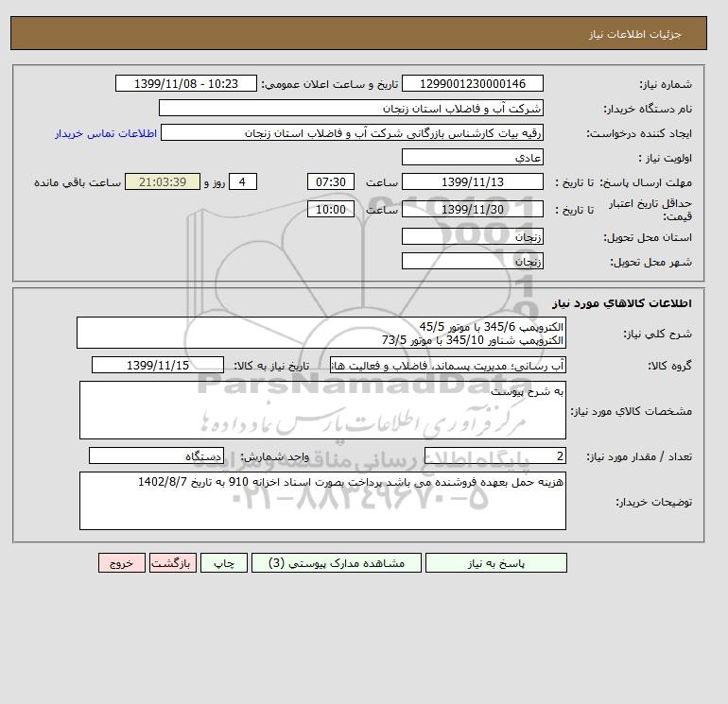Click the 'نام دستگاه خریدار:' label
The image size is (728, 704).
[x=648, y=109]
